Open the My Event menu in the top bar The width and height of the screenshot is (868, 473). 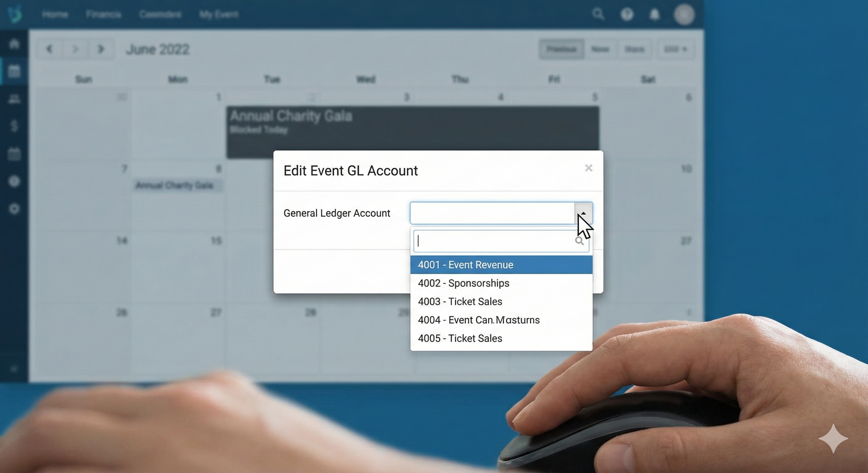219,14
